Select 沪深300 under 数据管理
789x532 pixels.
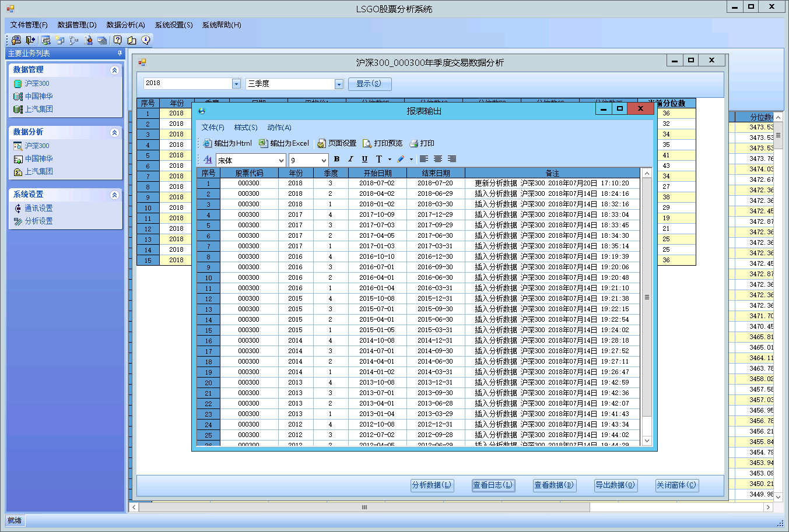click(37, 84)
